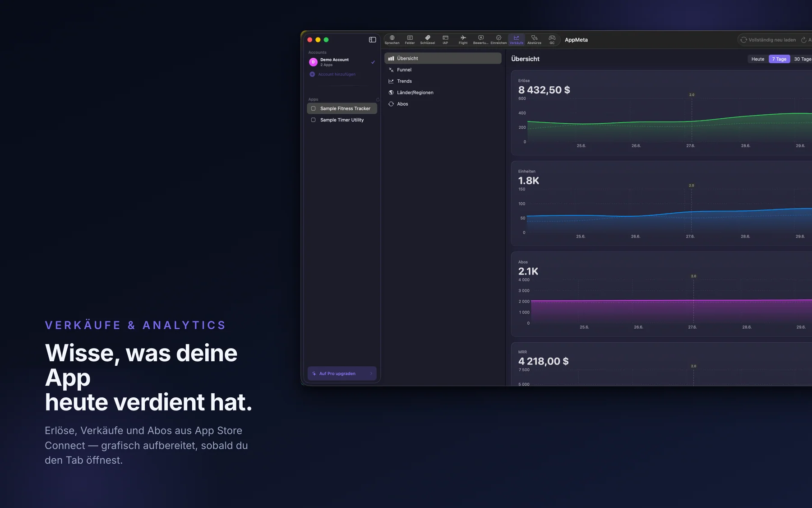Open the Einreichen toolbar item
Screen dimensions: 812x508
click(x=498, y=40)
